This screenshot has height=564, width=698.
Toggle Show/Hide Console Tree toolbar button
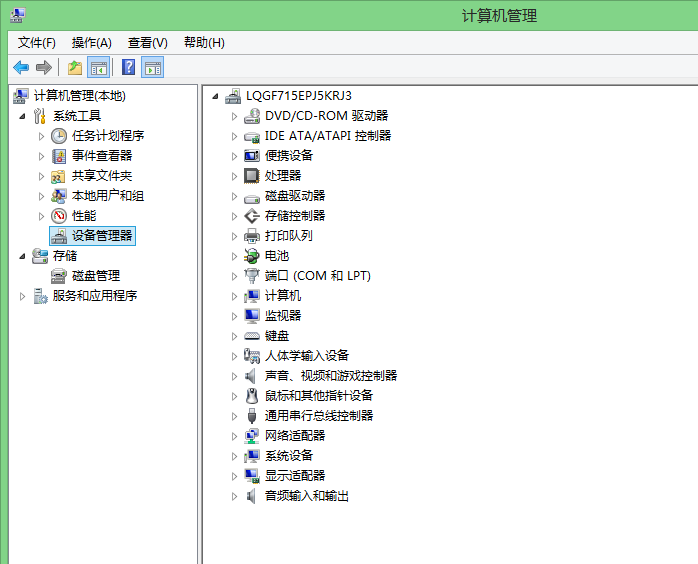[x=98, y=67]
